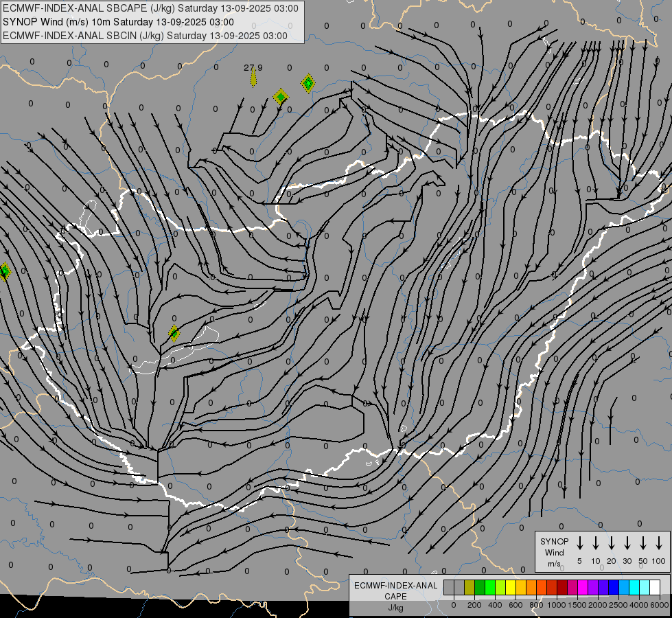The image size is (672, 618).
Task: Click the ECMWF-INDEX-ANAL CAPE legend label
Action: tap(395, 591)
